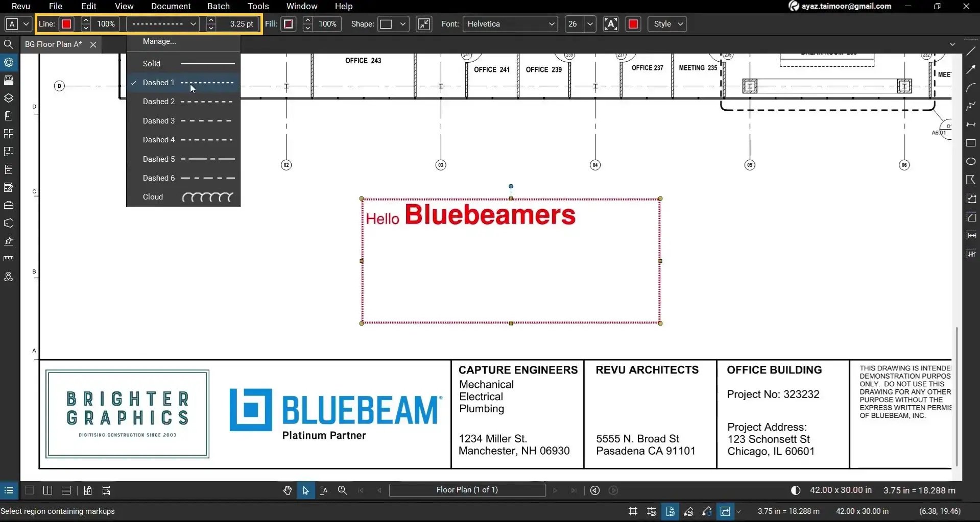The width and height of the screenshot is (980, 522).
Task: Toggle the grid display in the status bar
Action: click(632, 511)
